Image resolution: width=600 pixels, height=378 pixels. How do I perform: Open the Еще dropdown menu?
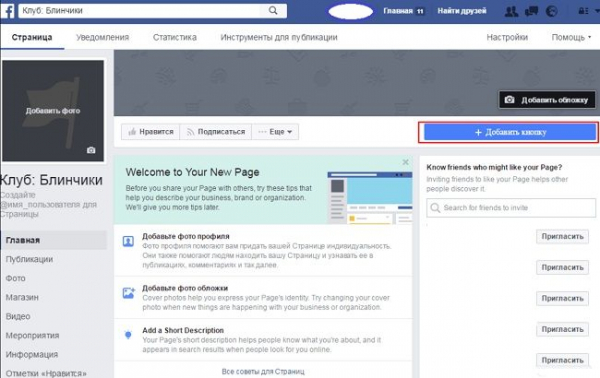(x=275, y=132)
